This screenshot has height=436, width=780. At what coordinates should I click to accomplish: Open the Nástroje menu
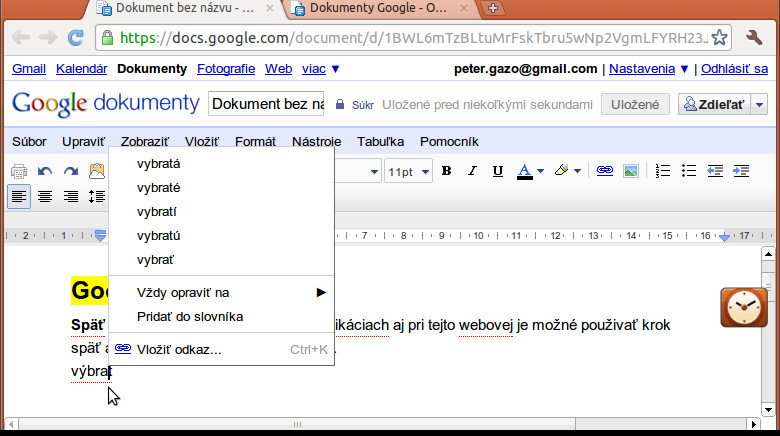316,142
